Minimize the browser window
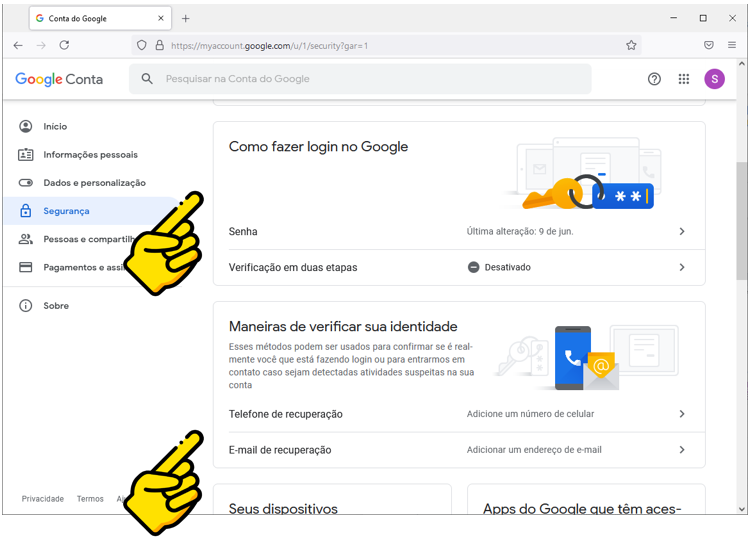 [673, 18]
